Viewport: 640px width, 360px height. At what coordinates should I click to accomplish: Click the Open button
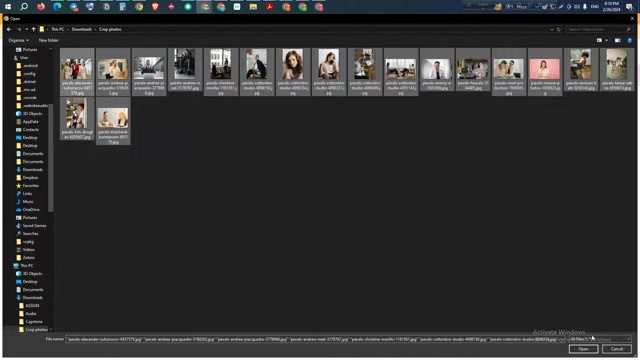(583, 349)
